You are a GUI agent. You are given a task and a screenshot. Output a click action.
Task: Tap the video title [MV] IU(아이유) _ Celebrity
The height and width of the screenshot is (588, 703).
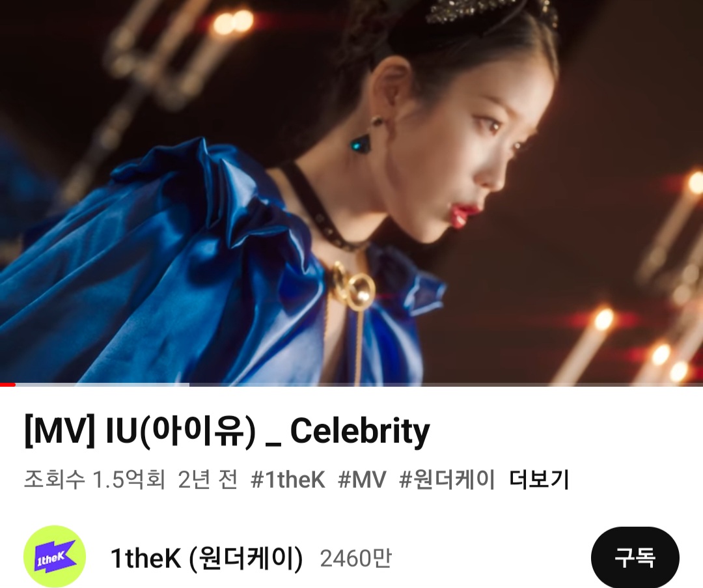pos(227,432)
